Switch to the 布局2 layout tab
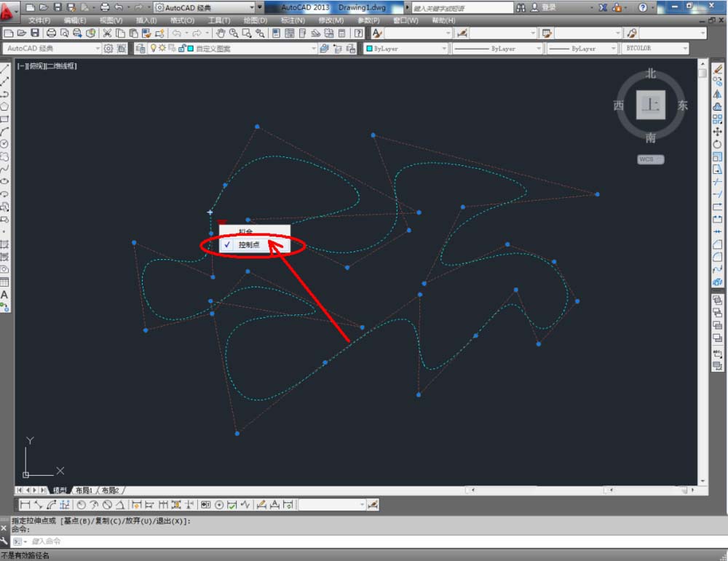This screenshot has height=561, width=728. [x=111, y=490]
